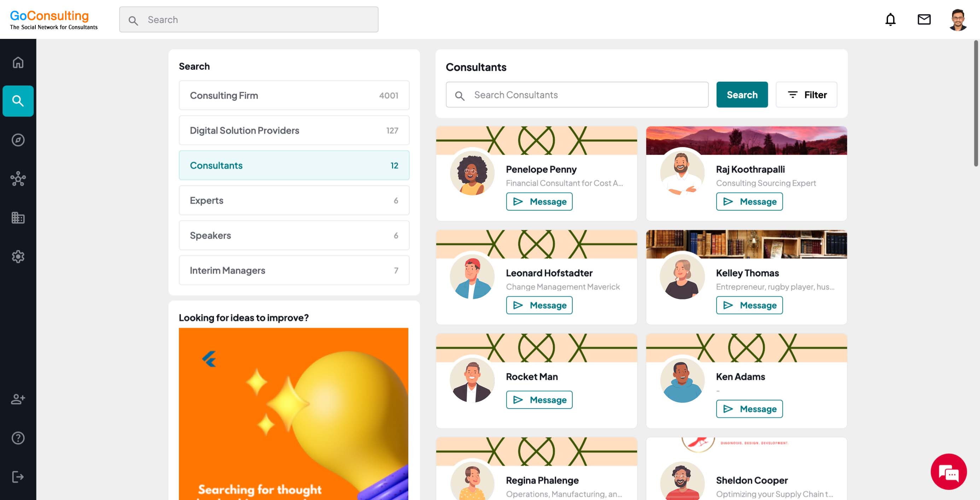The height and width of the screenshot is (500, 980).
Task: Open the compass Explore icon
Action: tap(18, 140)
